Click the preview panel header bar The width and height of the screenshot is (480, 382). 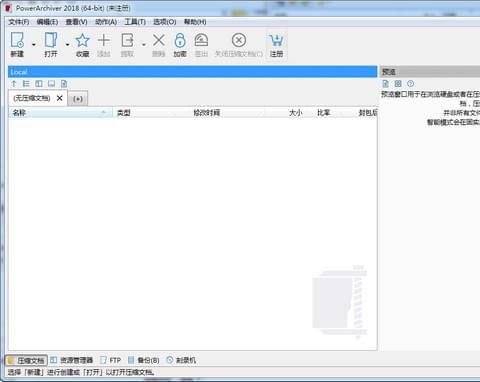coord(430,72)
